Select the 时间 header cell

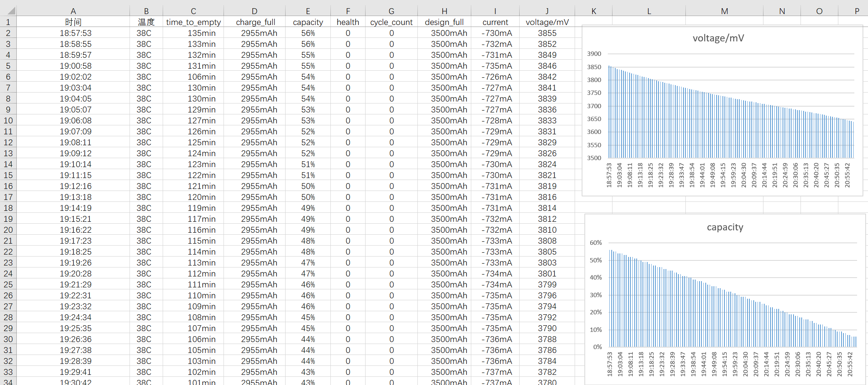[73, 22]
